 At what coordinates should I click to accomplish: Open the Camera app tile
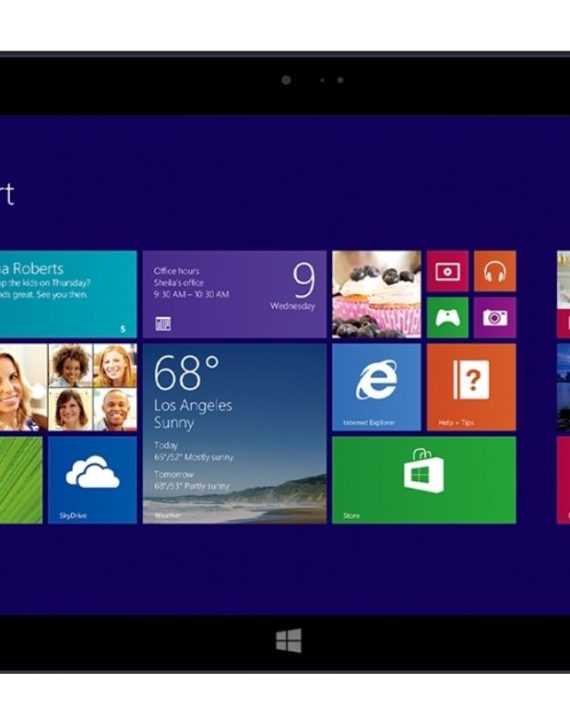click(495, 317)
